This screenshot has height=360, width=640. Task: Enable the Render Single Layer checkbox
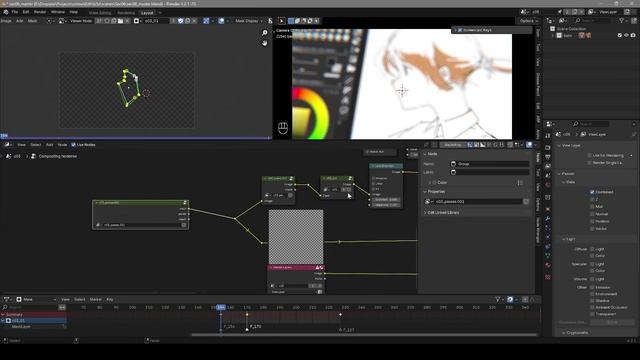(589, 163)
